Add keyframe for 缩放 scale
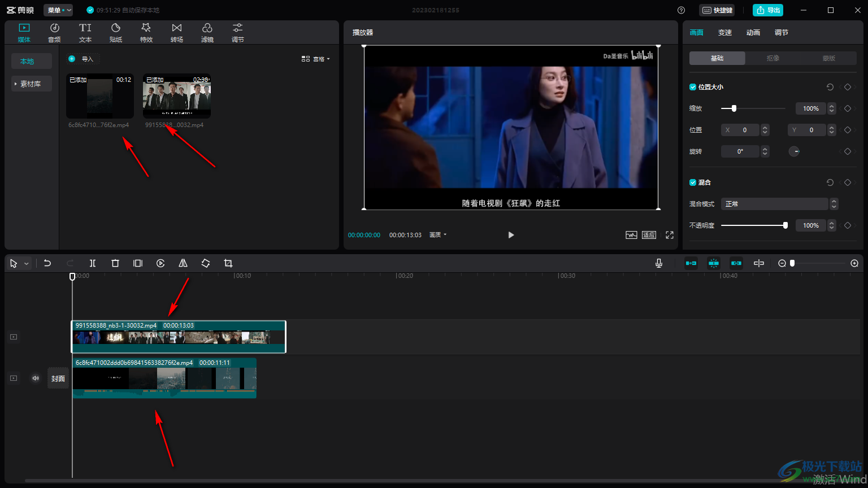 pyautogui.click(x=847, y=108)
